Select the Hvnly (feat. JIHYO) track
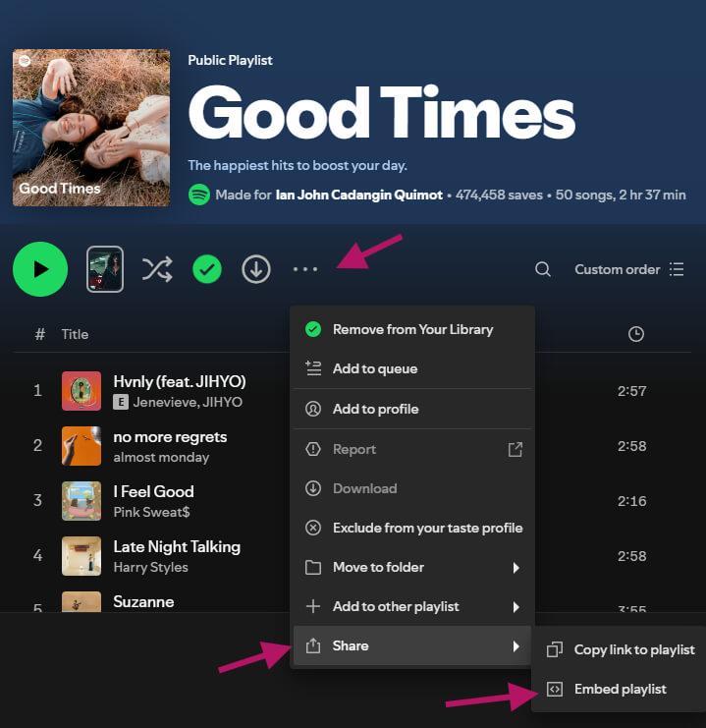Image resolution: width=706 pixels, height=728 pixels. coord(180,381)
